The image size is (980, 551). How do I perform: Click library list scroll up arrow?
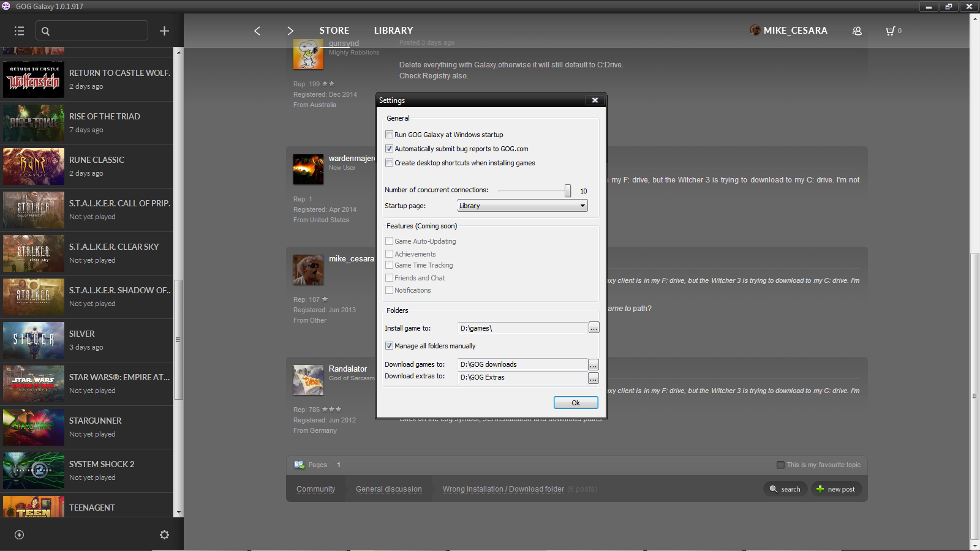tap(179, 52)
